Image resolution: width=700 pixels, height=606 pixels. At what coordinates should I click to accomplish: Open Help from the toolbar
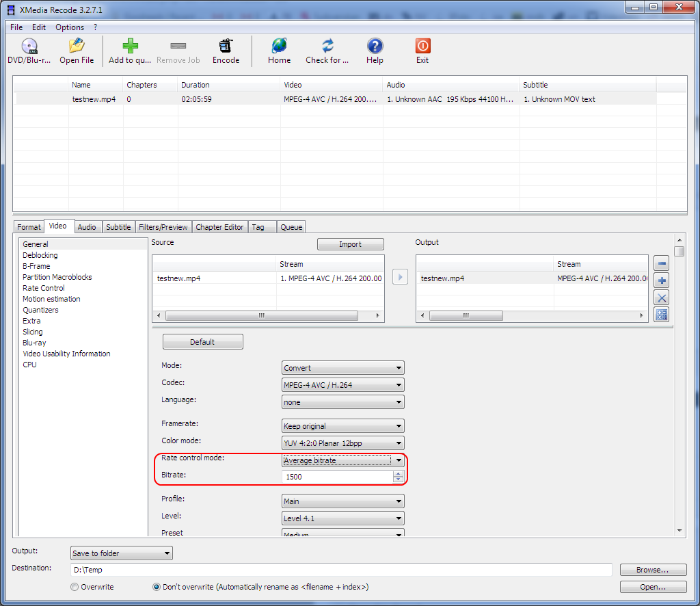(x=375, y=47)
